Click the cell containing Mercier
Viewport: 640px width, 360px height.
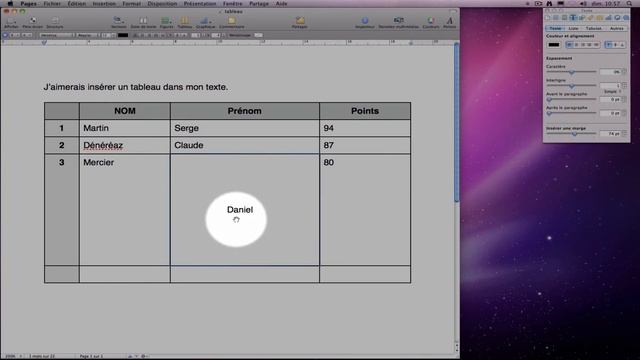pos(124,210)
